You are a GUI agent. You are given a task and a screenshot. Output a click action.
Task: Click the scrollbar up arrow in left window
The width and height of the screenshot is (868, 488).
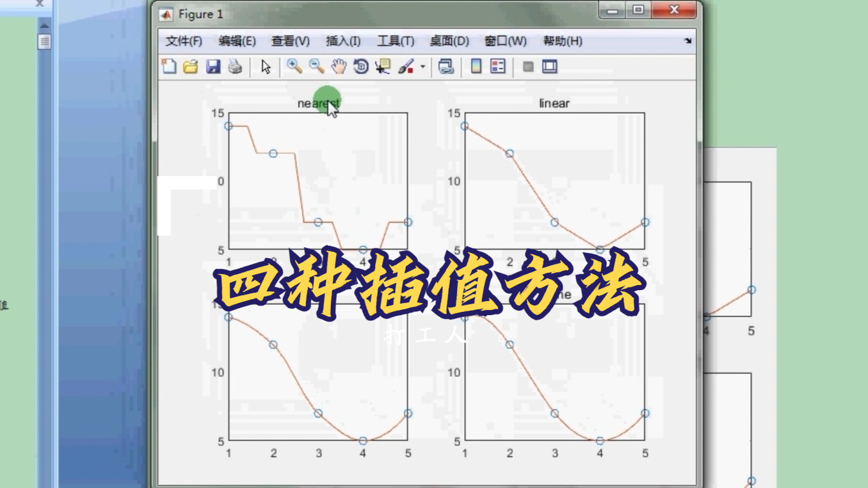[44, 26]
